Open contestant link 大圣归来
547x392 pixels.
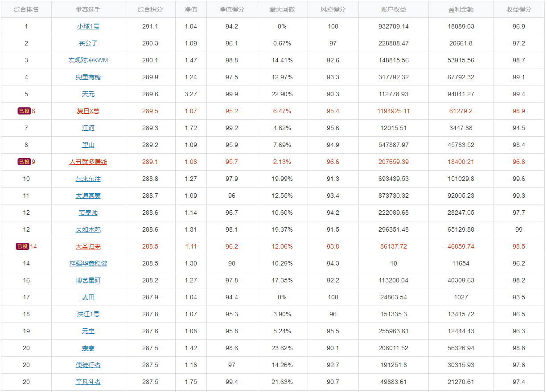(x=88, y=246)
